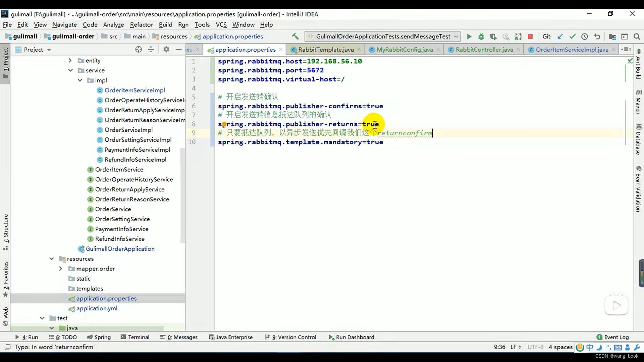
Task: Switch to RabbitTemplate.java tab
Action: [x=326, y=50]
